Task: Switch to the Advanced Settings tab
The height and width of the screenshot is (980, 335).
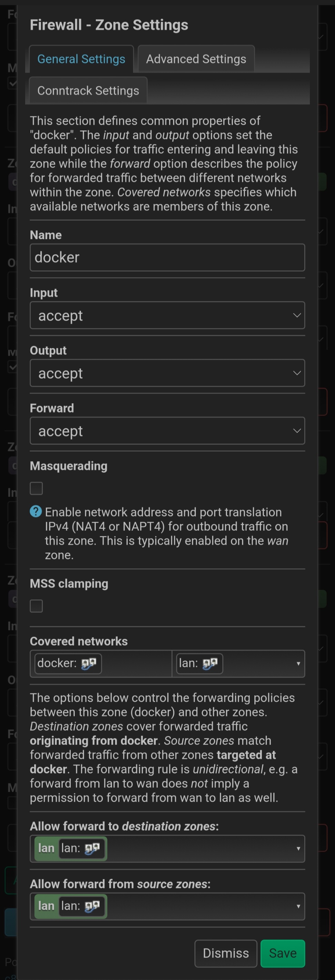Action: pyautogui.click(x=196, y=59)
